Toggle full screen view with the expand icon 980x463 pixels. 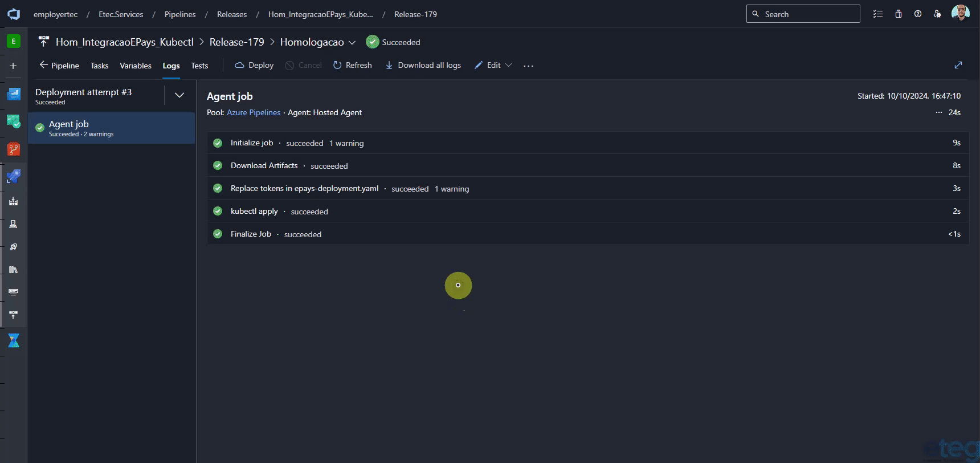pos(958,65)
